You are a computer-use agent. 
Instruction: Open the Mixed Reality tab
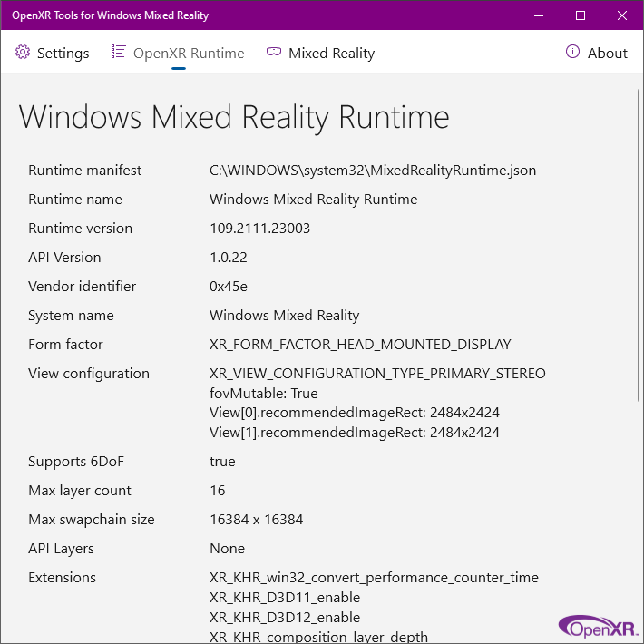point(321,53)
